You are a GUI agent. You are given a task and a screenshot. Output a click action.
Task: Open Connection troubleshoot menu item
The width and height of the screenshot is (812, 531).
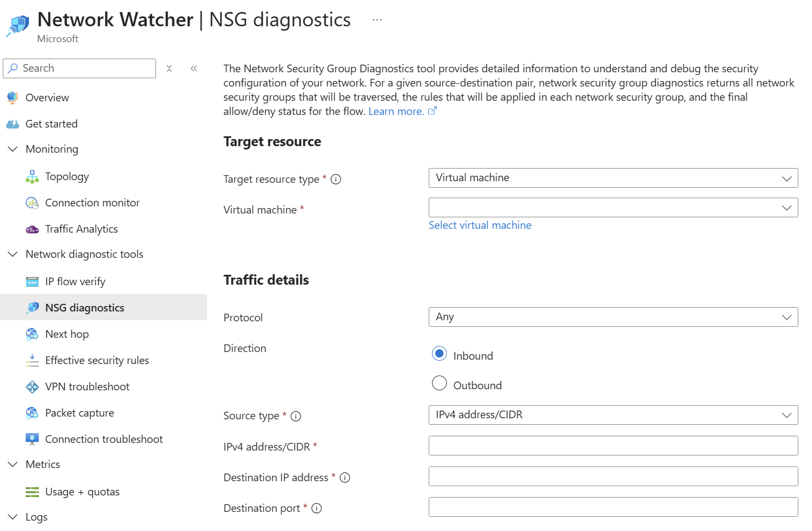tap(103, 440)
